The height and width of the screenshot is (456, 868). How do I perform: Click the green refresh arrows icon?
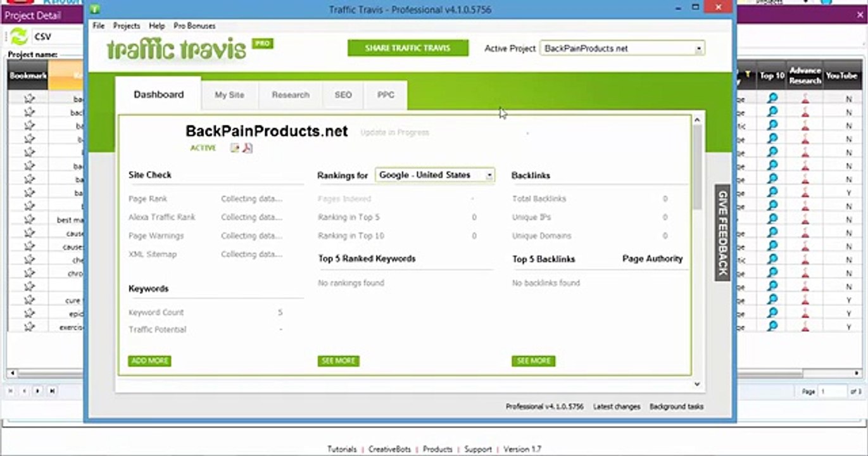[19, 36]
